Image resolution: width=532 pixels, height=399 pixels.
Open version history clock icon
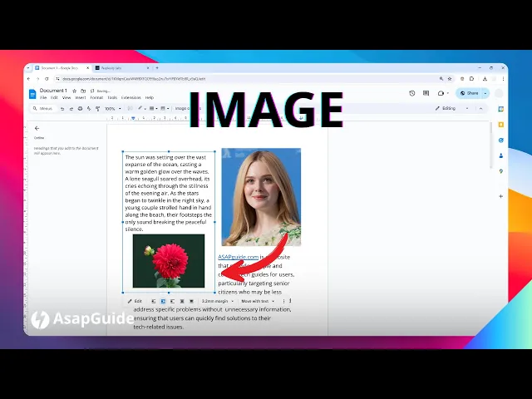coord(412,93)
